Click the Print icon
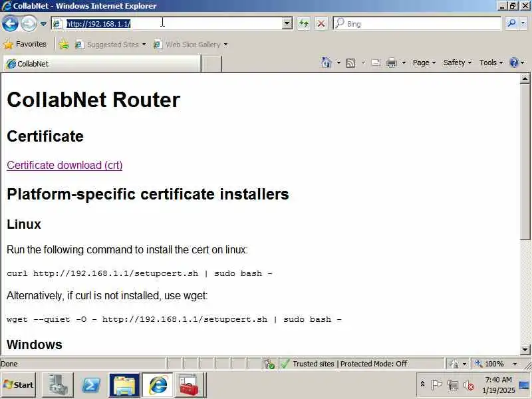The image size is (532, 399). click(x=392, y=63)
